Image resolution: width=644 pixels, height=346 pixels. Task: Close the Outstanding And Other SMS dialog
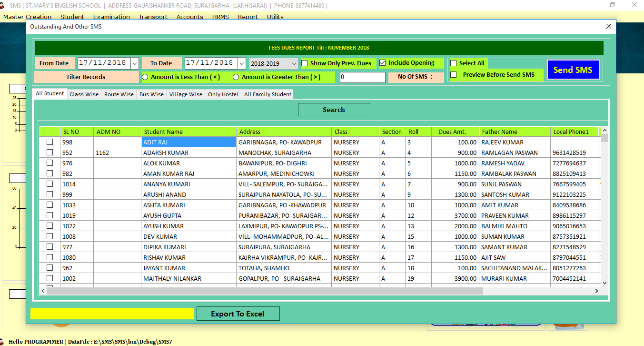(x=608, y=27)
